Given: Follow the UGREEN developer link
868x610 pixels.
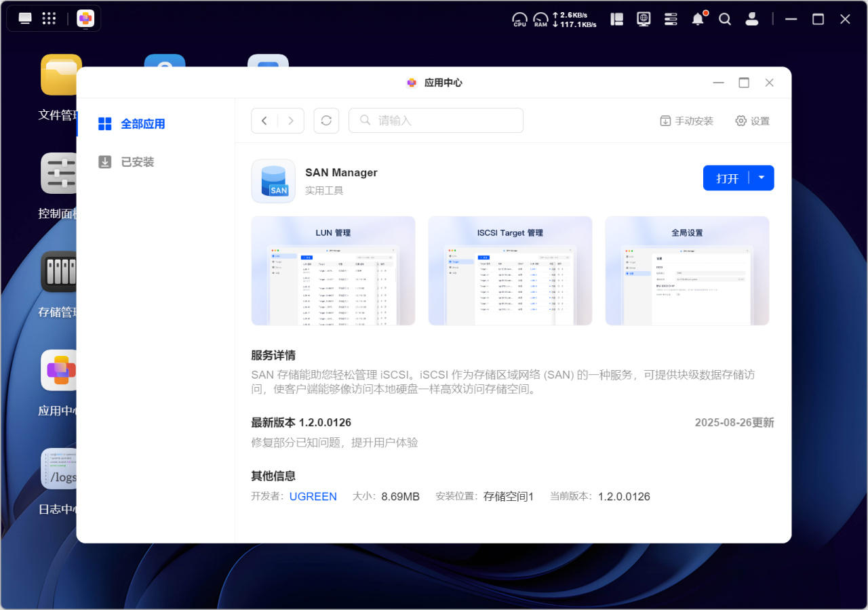Looking at the screenshot, I should pos(313,497).
